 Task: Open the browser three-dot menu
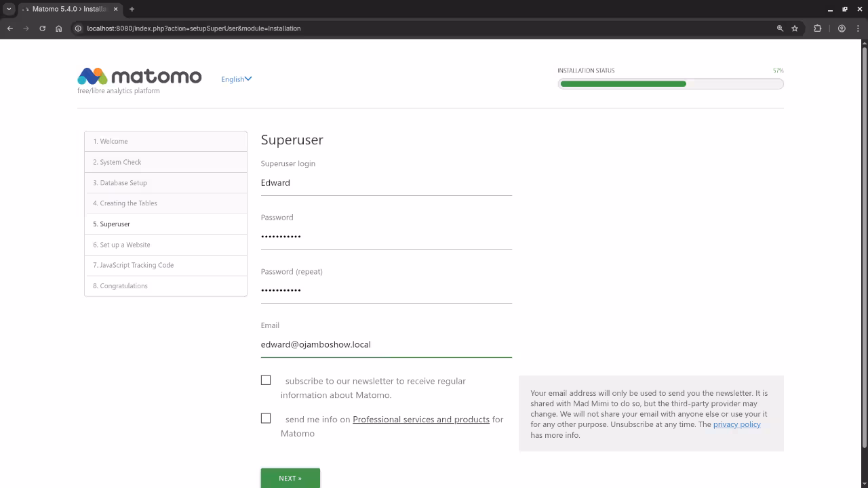[x=856, y=28]
